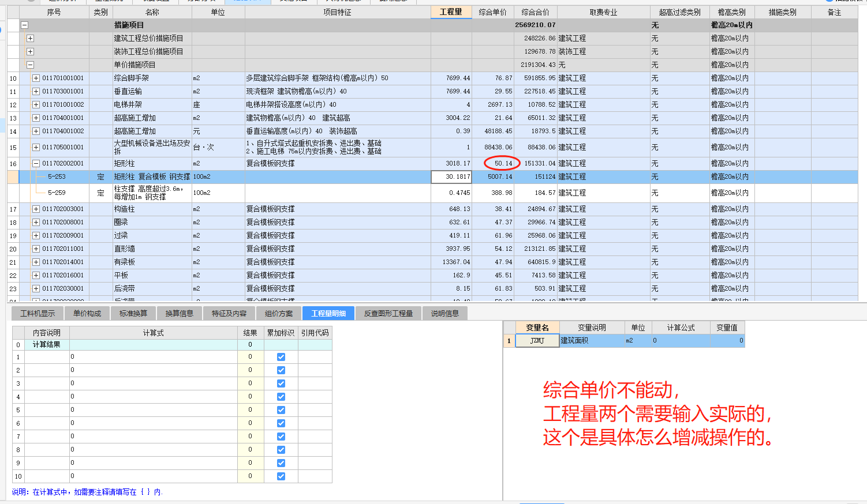
Task: Switch to the 单价构成 tab
Action: (x=87, y=313)
